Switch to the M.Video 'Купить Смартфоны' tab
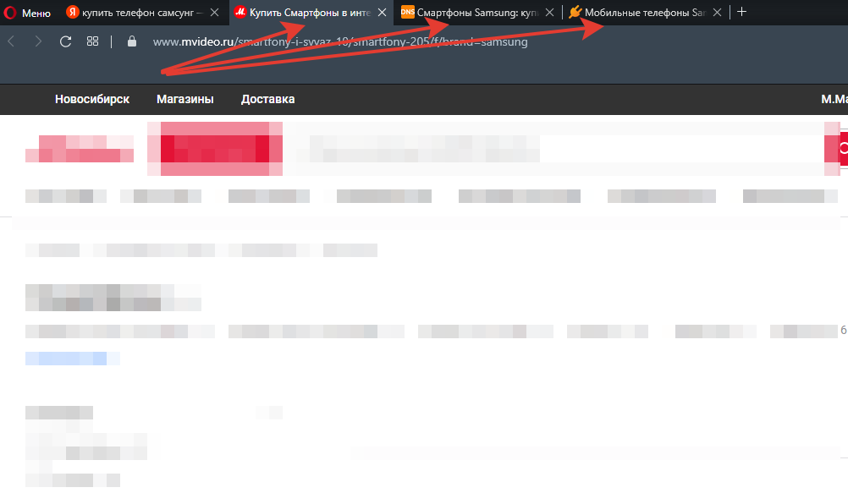This screenshot has height=504, width=848. [x=310, y=13]
